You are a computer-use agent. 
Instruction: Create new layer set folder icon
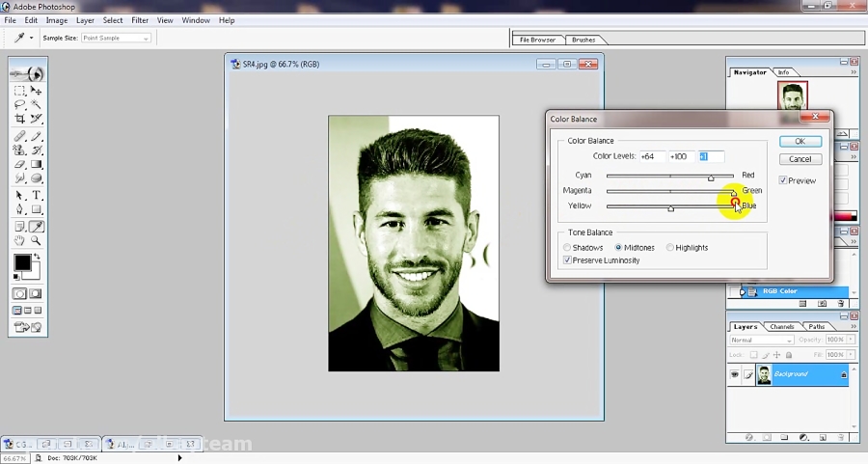pyautogui.click(x=784, y=437)
